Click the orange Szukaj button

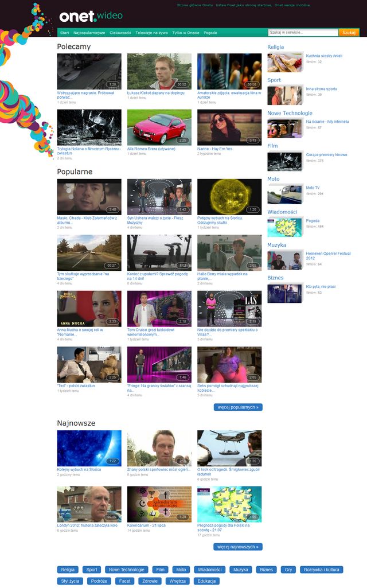pos(349,33)
